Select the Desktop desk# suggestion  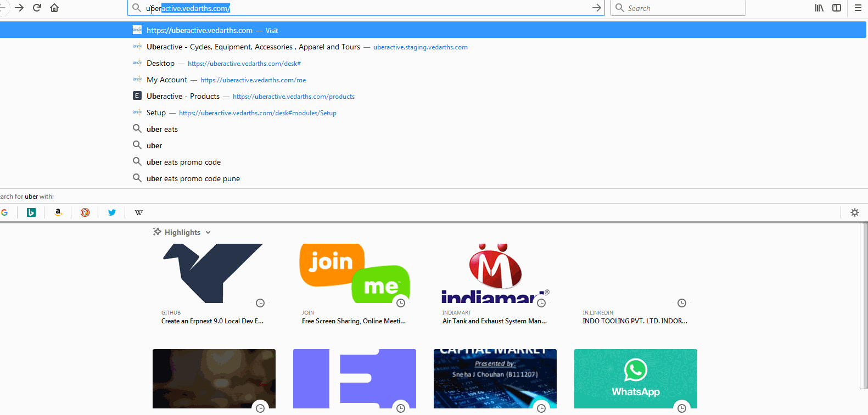point(433,63)
